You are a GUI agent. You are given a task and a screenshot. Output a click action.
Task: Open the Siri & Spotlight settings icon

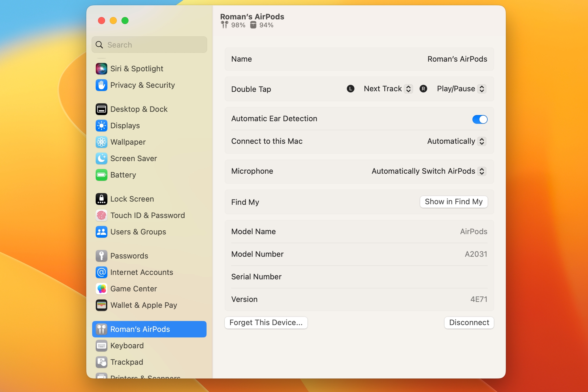click(101, 68)
